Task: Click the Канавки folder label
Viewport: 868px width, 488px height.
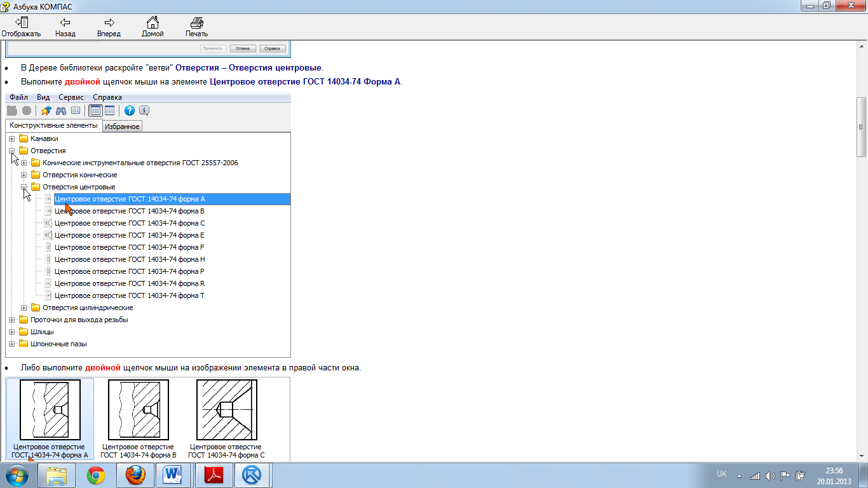Action: (x=44, y=139)
